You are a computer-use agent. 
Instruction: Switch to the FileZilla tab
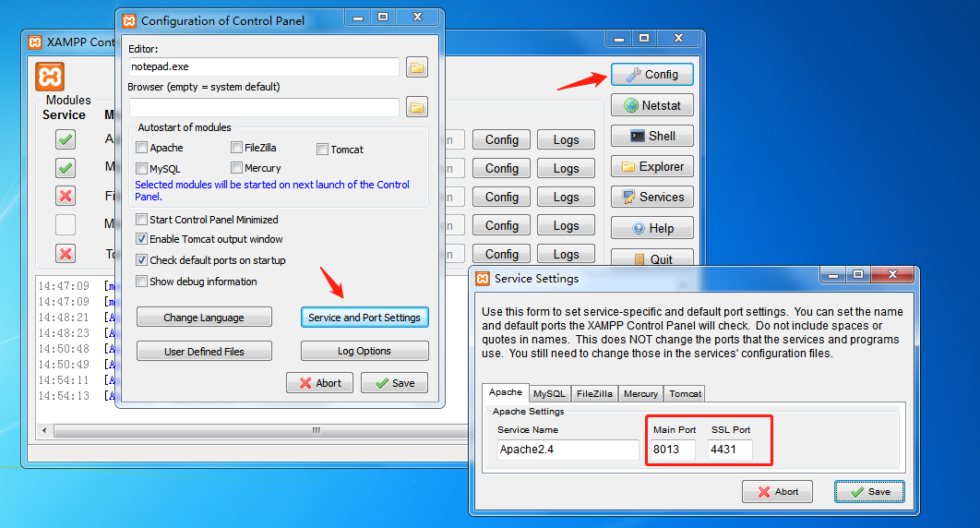coord(594,393)
